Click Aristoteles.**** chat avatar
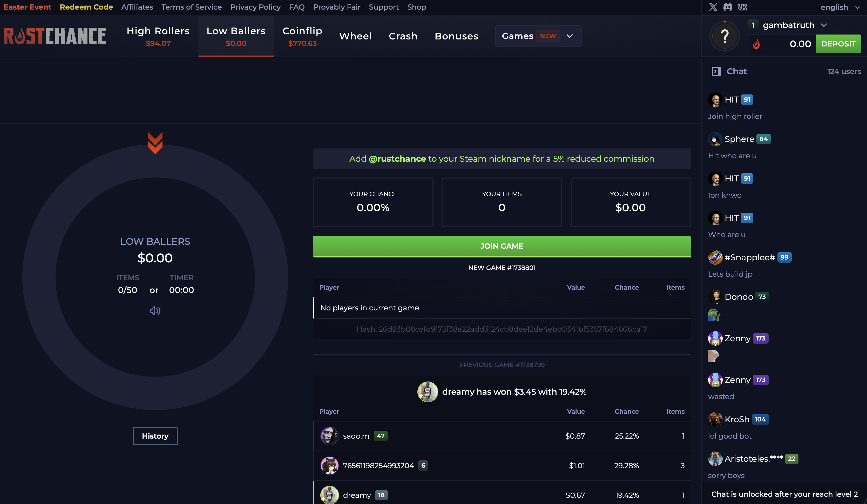Viewport: 867px width, 504px height. click(715, 459)
